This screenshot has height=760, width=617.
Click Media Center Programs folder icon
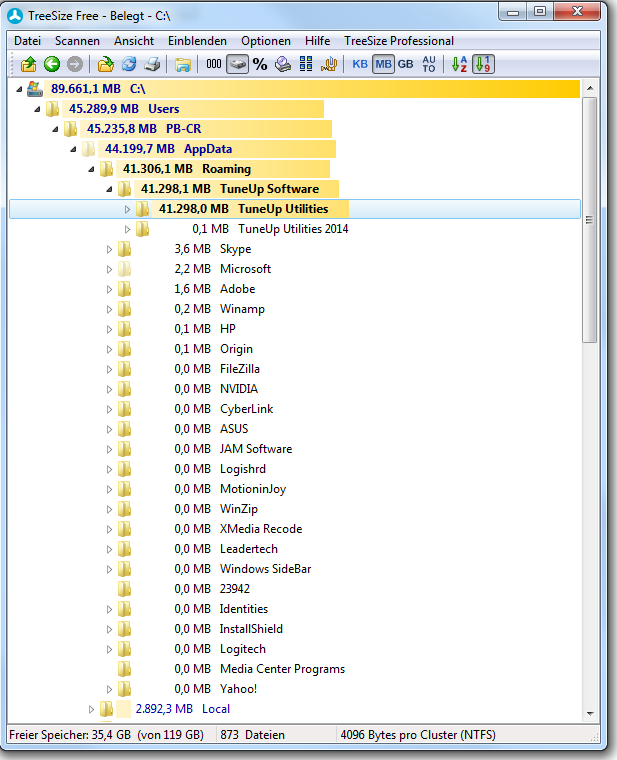click(125, 669)
